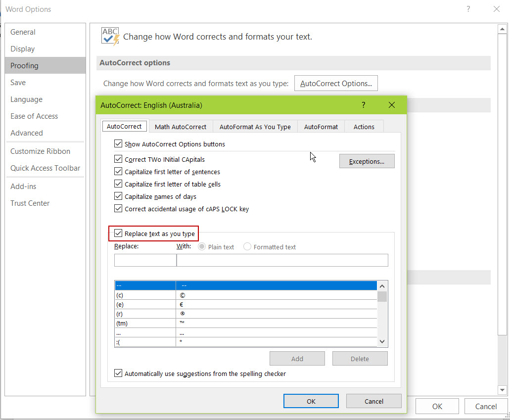Select the Formatted text radio button
The height and width of the screenshot is (420, 510).
247,246
